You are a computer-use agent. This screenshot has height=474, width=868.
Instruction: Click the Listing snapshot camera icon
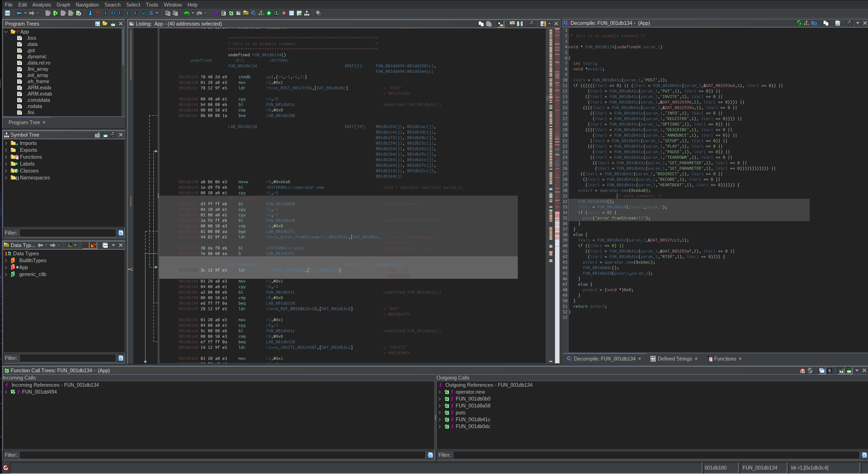point(532,23)
